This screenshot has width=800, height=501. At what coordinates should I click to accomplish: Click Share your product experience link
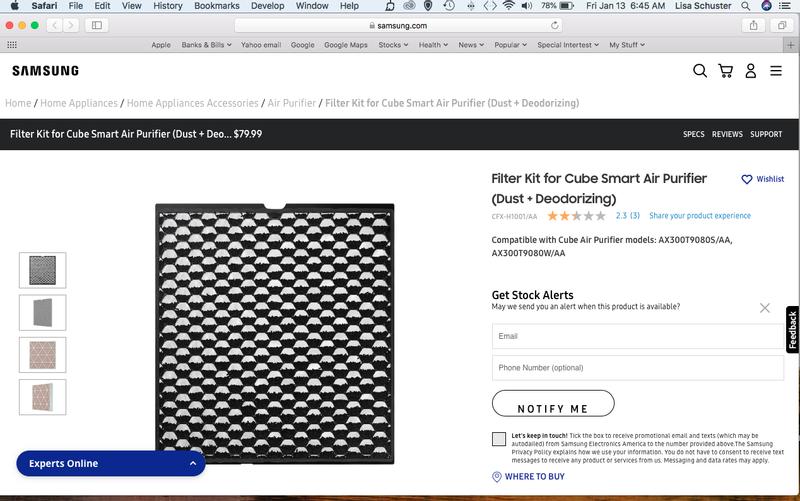tap(699, 216)
